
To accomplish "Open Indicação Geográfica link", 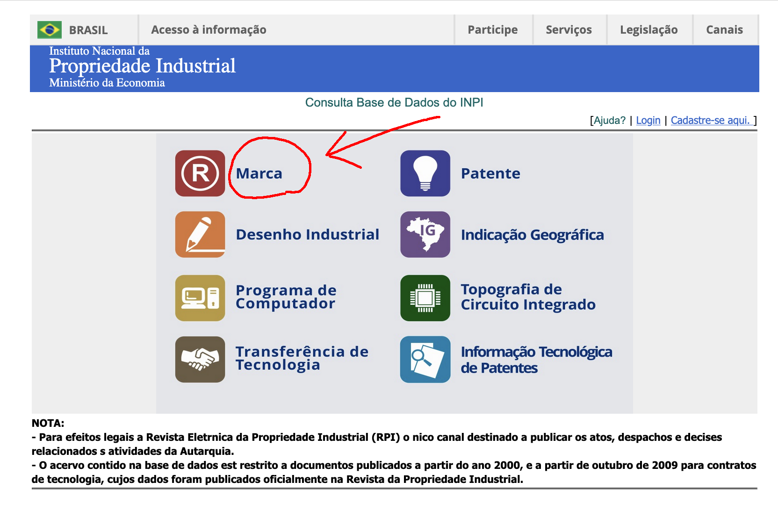I will 532,235.
